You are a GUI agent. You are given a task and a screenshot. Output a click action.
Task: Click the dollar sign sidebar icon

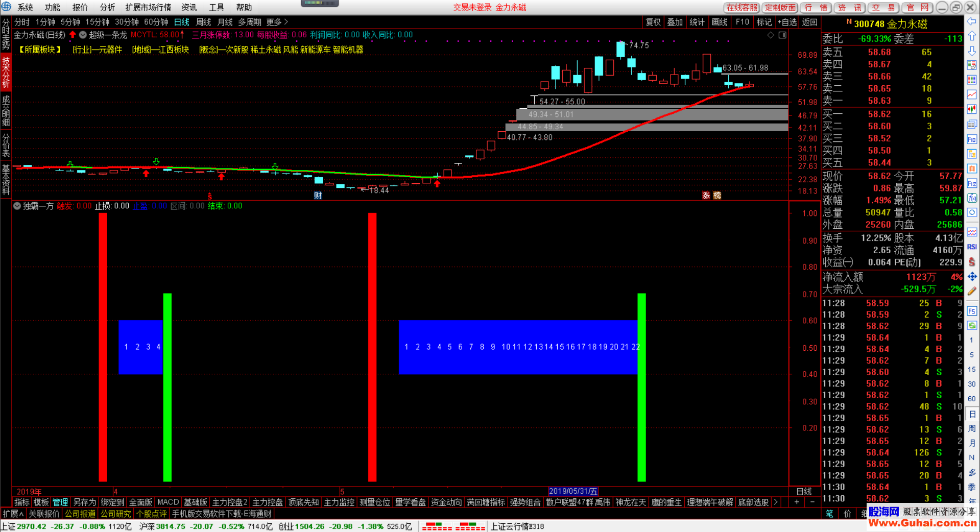pos(971,261)
